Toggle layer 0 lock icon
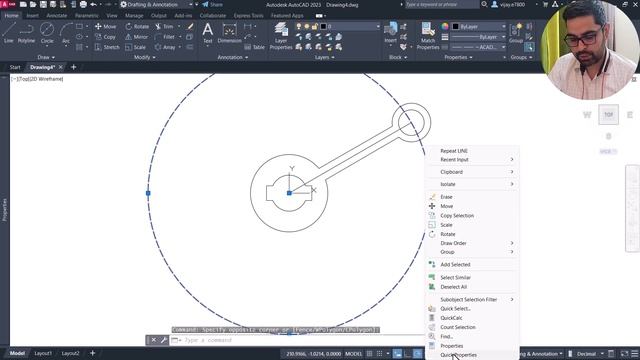Image resolution: width=640 pixels, height=360 pixels. [x=314, y=27]
